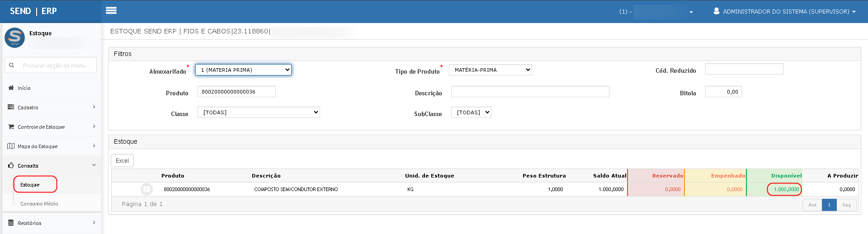This screenshot has height=234, width=868.
Task: Open the Almoxarifado dropdown
Action: click(243, 70)
